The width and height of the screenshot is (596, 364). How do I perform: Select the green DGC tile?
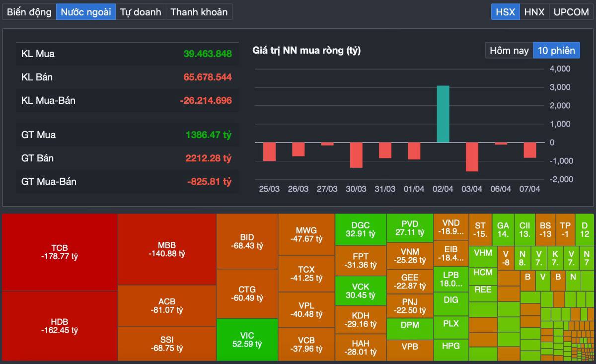pos(361,229)
